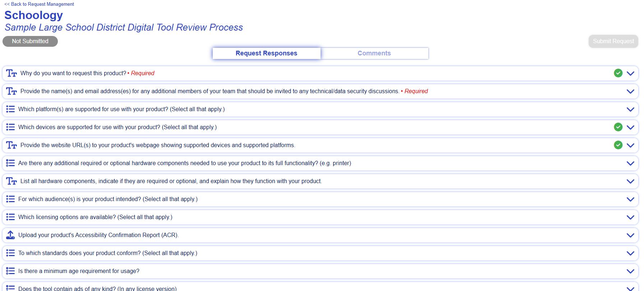Click 'Is there a minimum age requirement for usage?' text
Image resolution: width=644 pixels, height=291 pixels.
point(79,271)
